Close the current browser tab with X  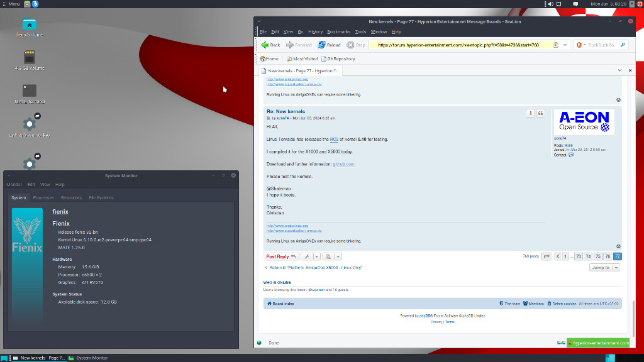[x=630, y=70]
